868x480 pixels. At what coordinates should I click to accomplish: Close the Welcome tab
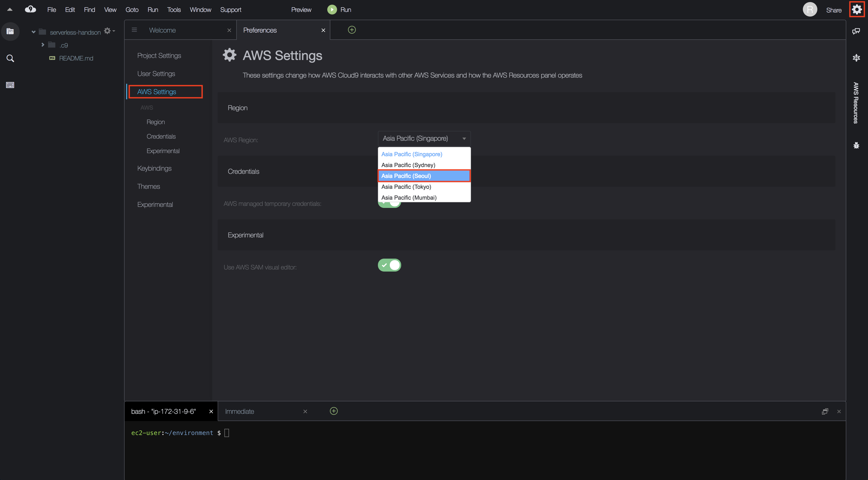click(229, 30)
